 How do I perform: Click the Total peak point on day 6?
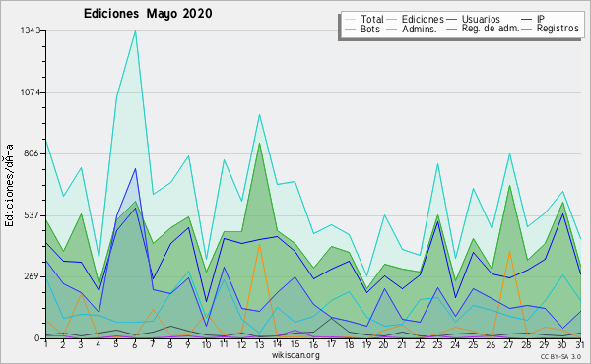click(x=135, y=31)
